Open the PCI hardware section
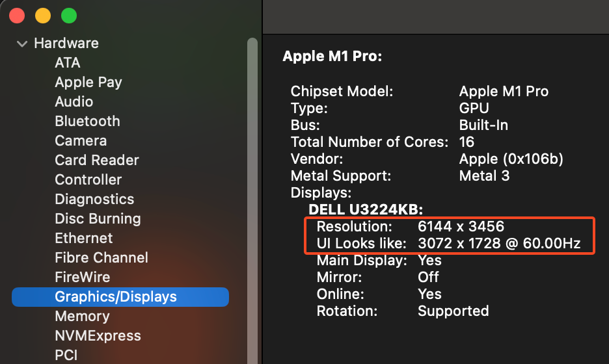 (x=67, y=356)
